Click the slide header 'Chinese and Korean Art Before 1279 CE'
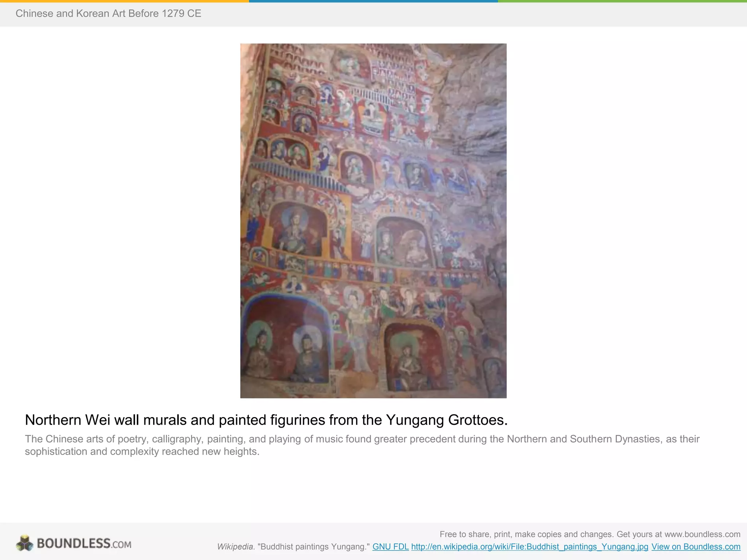Image resolution: width=747 pixels, height=560 pixels. click(108, 13)
